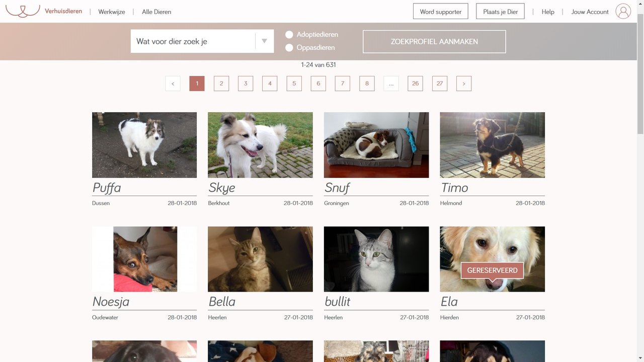Click the Verhuisdieren brand text

(63, 11)
